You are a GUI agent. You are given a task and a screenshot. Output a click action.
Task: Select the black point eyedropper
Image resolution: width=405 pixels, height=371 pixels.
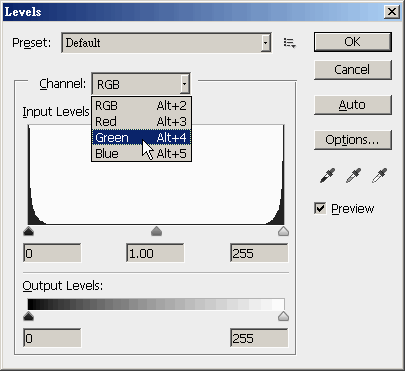328,176
